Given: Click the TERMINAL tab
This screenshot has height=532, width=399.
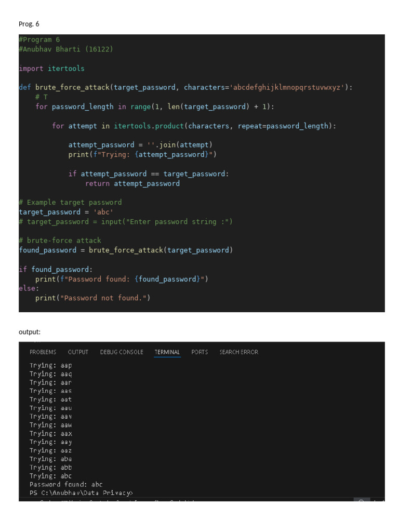Looking at the screenshot, I should click(x=167, y=352).
